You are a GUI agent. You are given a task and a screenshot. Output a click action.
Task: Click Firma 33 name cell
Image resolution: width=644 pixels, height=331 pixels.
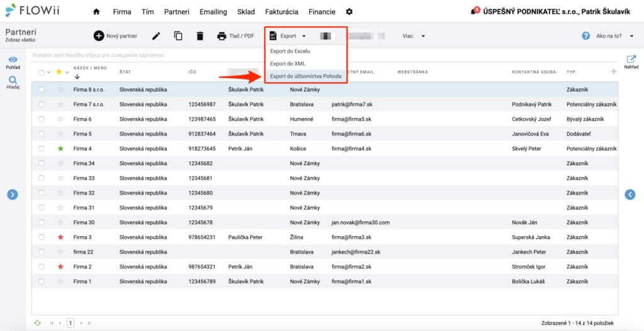pyautogui.click(x=84, y=178)
